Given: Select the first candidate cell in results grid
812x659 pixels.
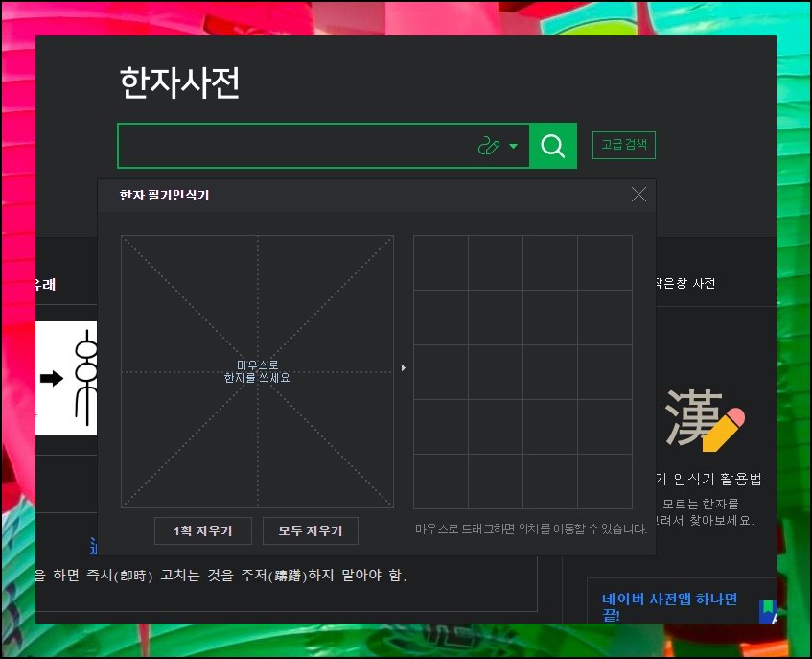Looking at the screenshot, I should pos(441,263).
